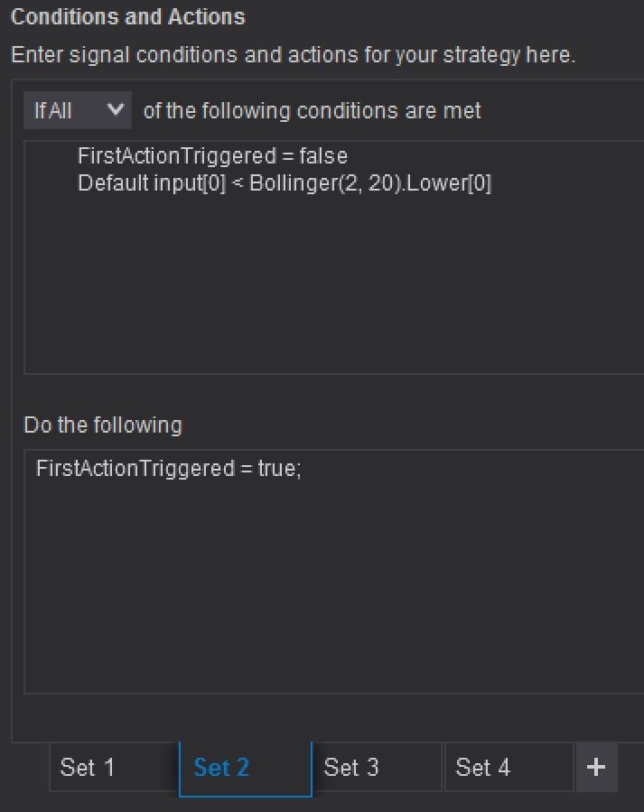Select the Bollinger Lower condition row
Image resolution: width=644 pixels, height=812 pixels.
coord(285,183)
